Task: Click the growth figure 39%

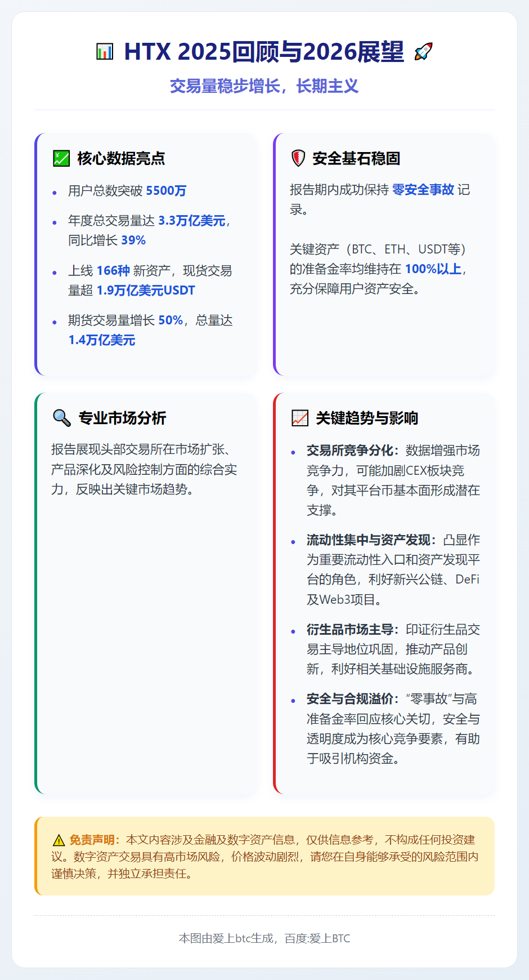Action: point(133,240)
